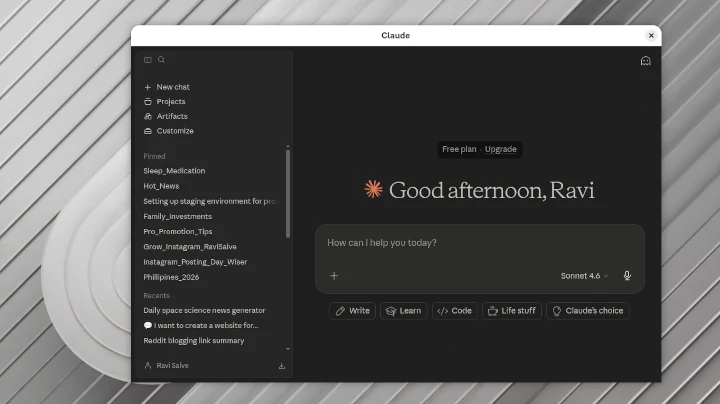Click the 'How can I help you today?' input
The width and height of the screenshot is (720, 404).
[480, 243]
